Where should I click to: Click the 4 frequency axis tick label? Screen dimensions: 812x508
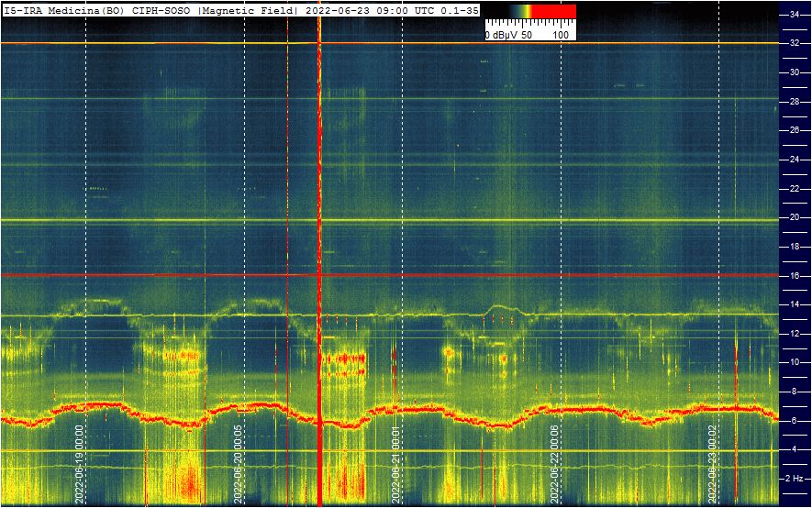point(795,449)
